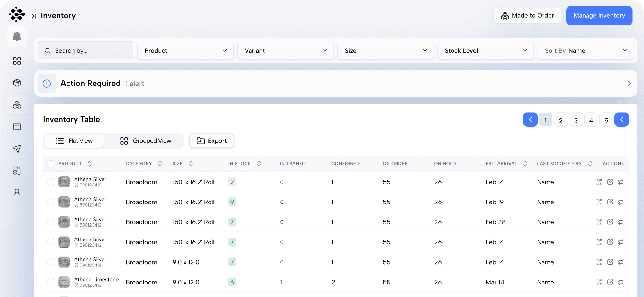The image size is (644, 297).
Task: Sort table by the Size column
Action: click(191, 164)
